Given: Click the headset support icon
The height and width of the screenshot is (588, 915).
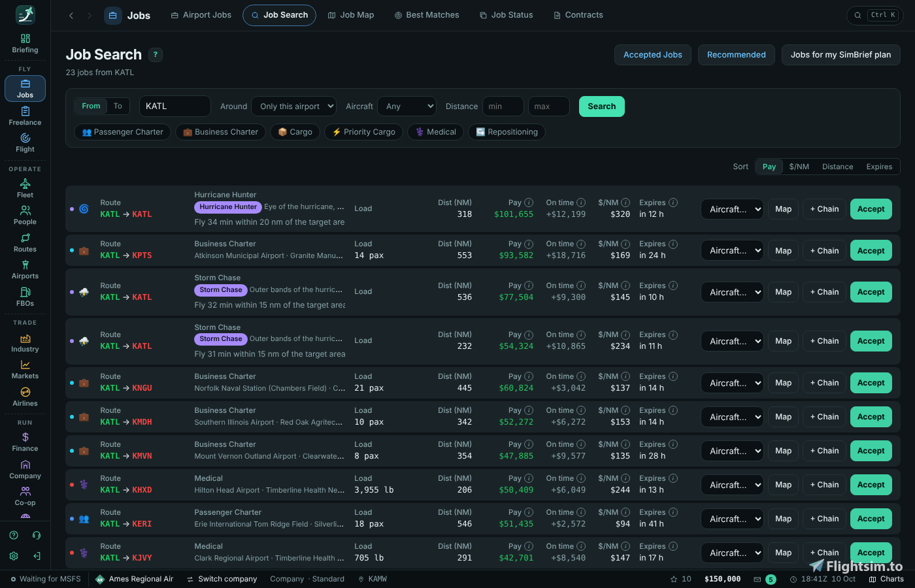Looking at the screenshot, I should tap(37, 535).
